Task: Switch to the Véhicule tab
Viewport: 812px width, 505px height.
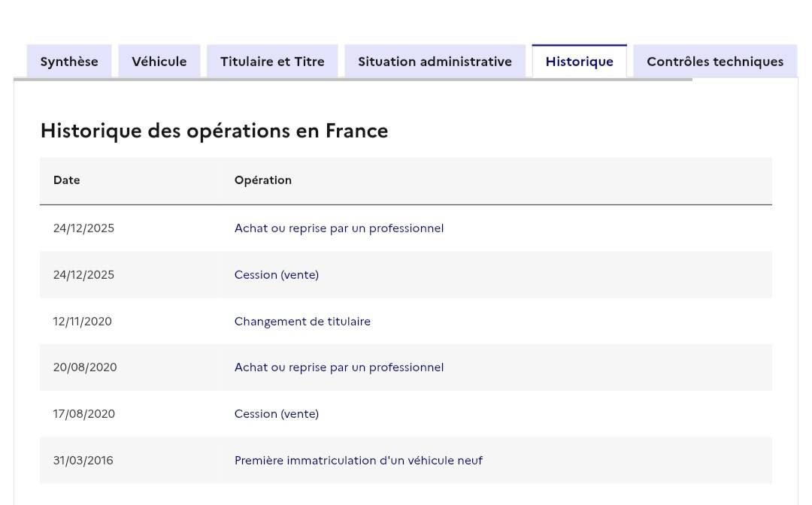Action: click(x=159, y=62)
